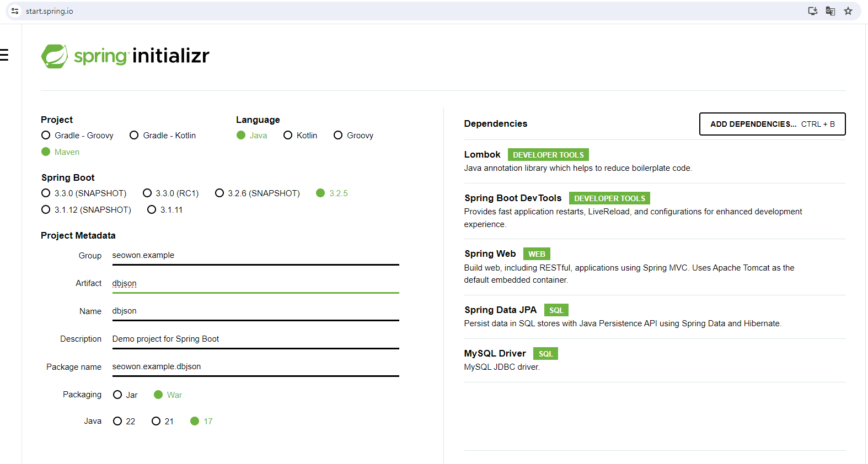The height and width of the screenshot is (464, 868).
Task: Open site information icon beside URL
Action: [15, 11]
